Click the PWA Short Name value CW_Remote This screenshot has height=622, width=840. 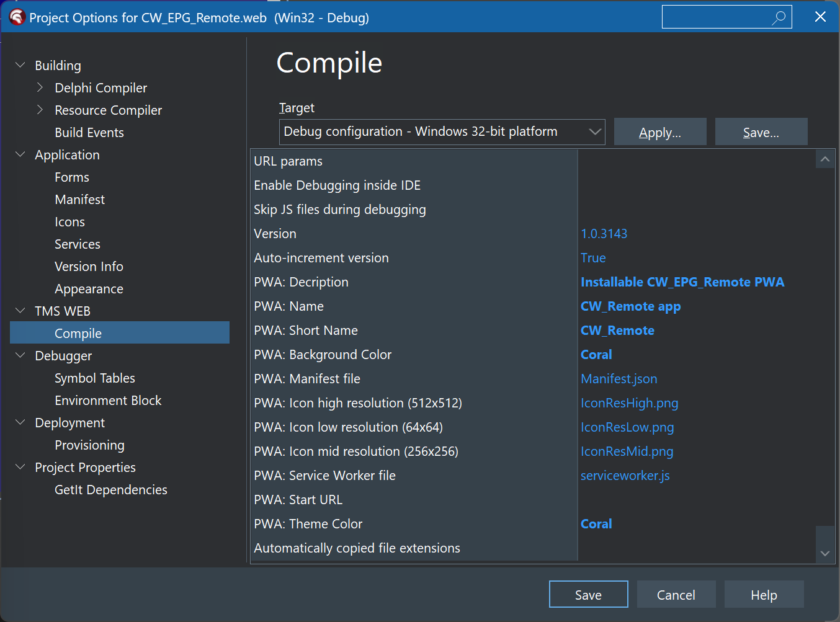click(617, 330)
